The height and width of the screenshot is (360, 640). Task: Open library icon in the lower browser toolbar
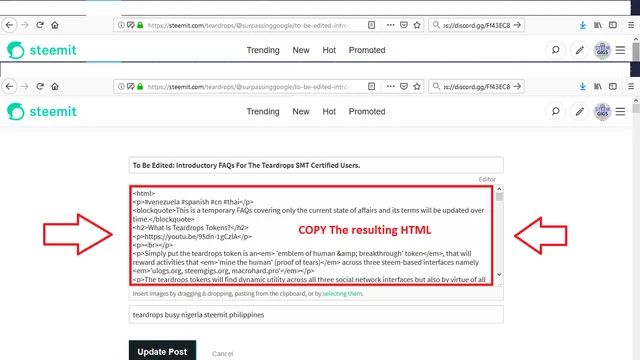tap(598, 87)
